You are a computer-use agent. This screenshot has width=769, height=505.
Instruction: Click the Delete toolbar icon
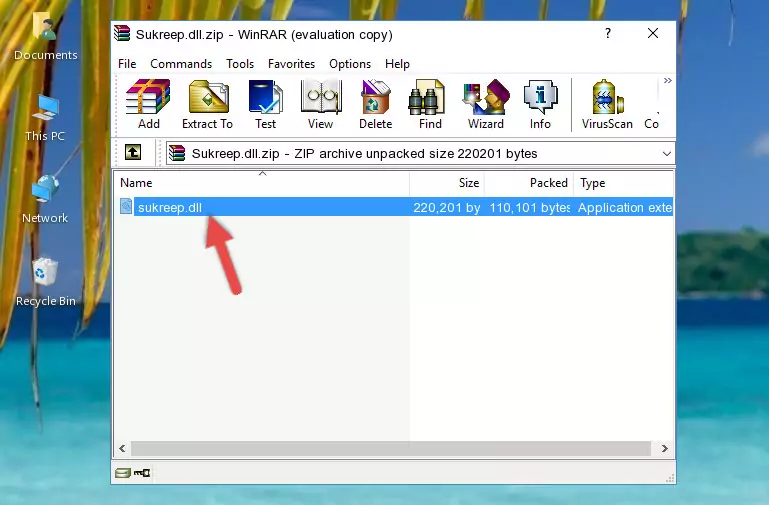[x=375, y=104]
